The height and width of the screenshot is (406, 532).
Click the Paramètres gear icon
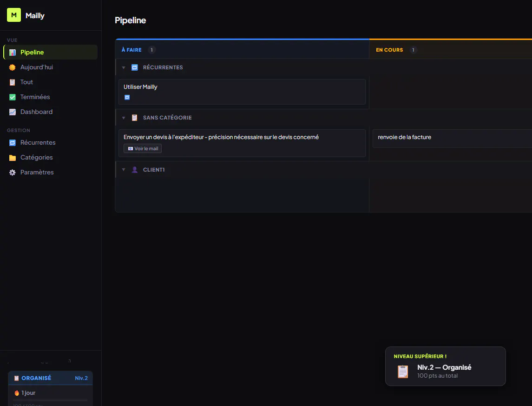click(x=13, y=173)
